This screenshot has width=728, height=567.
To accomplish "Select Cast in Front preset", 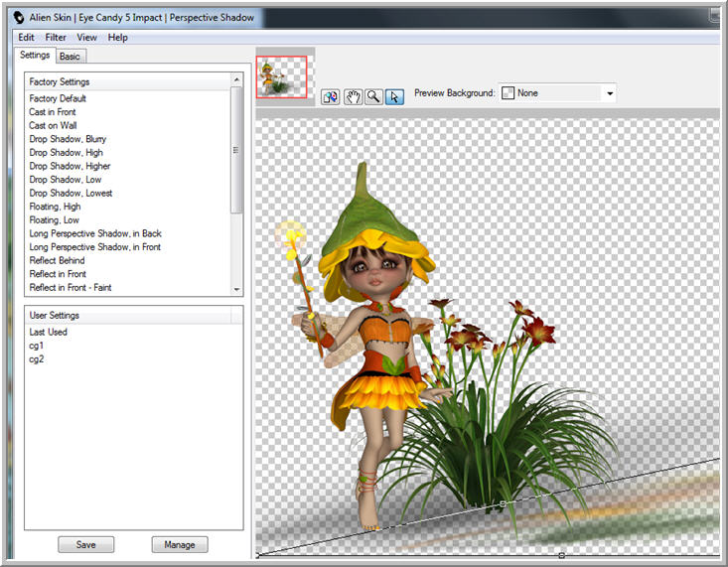I will [x=52, y=112].
